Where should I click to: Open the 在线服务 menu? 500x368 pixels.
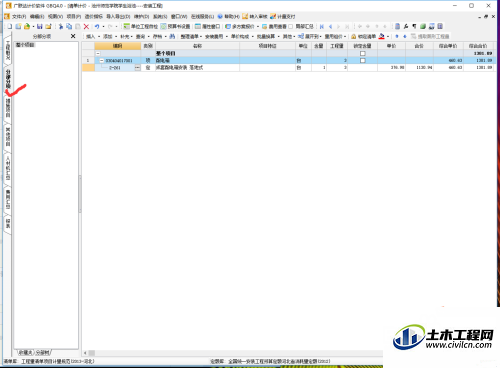tap(202, 16)
